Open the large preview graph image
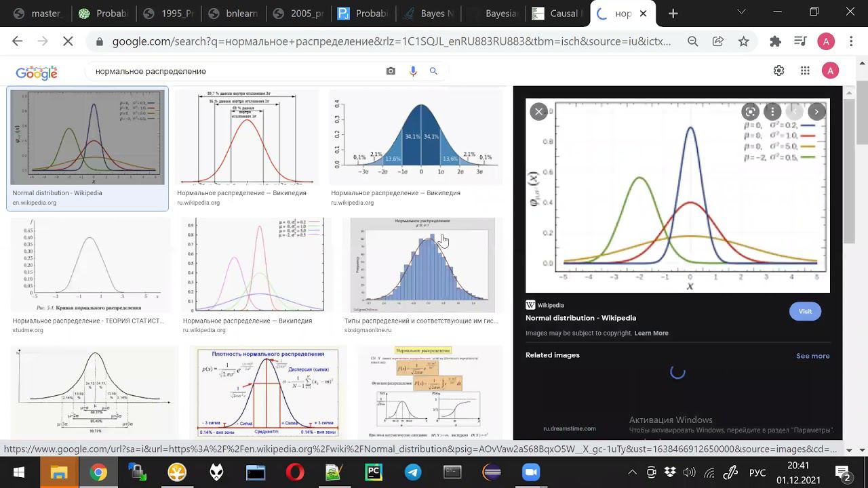The image size is (868, 488). pyautogui.click(x=677, y=196)
